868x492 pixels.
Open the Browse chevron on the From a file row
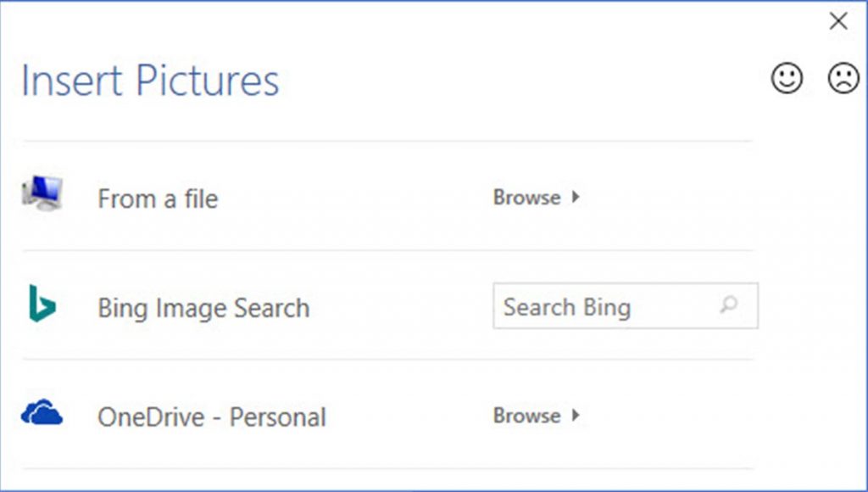574,197
